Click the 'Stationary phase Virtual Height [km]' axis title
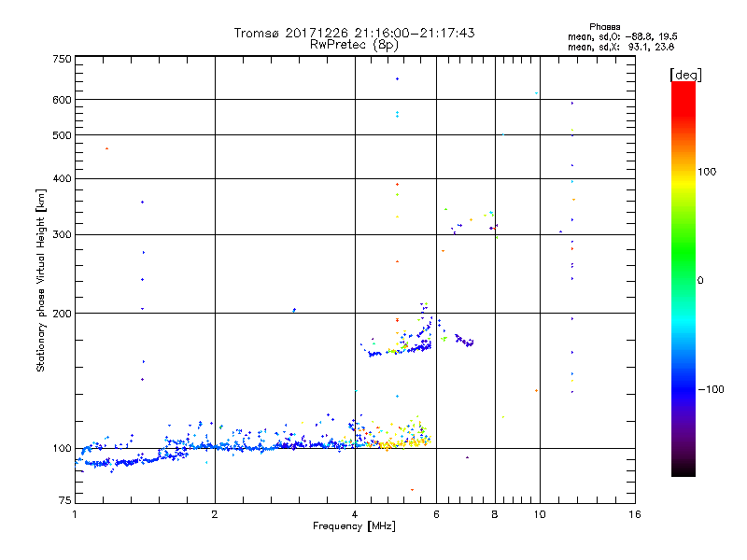The width and height of the screenshot is (747, 560). (x=41, y=281)
